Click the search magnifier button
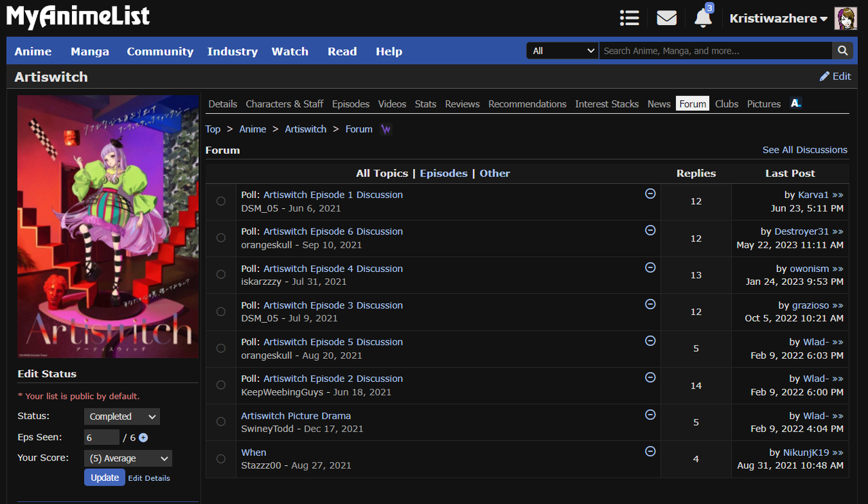 pyautogui.click(x=842, y=51)
